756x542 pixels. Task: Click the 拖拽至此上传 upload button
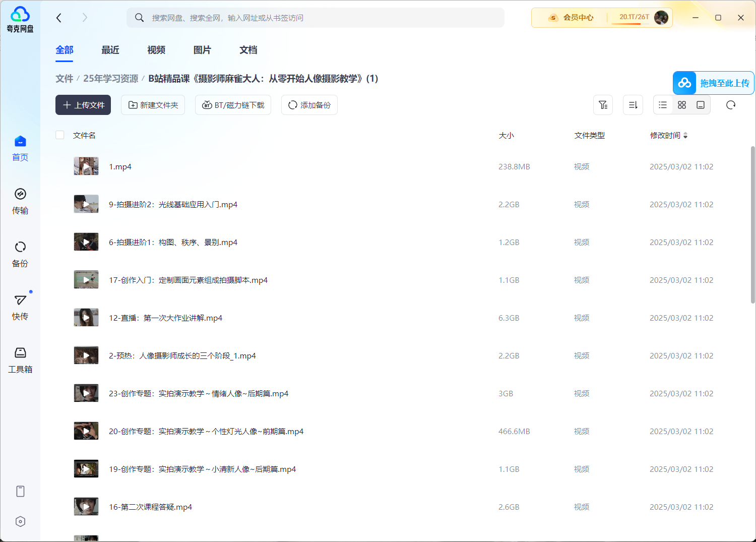[x=713, y=83]
